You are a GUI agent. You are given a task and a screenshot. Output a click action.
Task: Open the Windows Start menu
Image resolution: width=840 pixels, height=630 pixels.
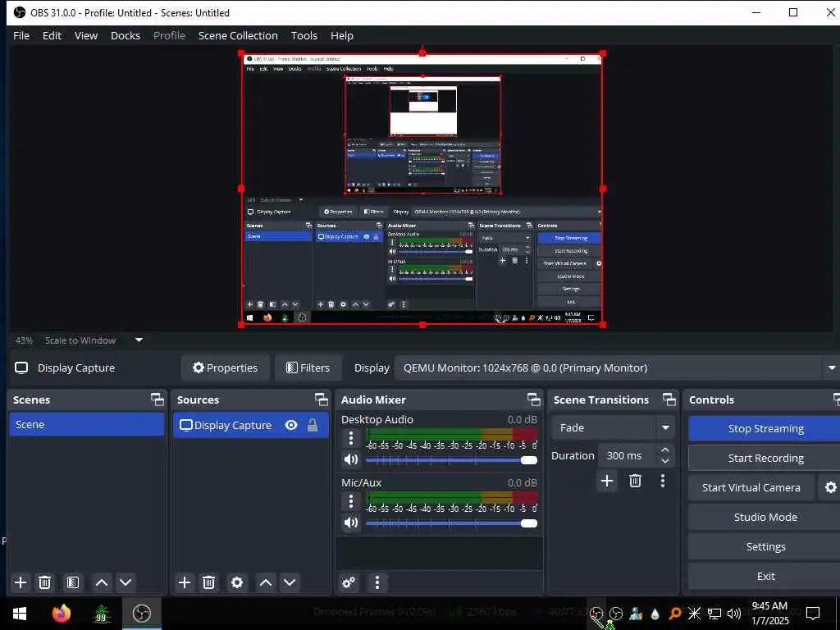coord(20,614)
